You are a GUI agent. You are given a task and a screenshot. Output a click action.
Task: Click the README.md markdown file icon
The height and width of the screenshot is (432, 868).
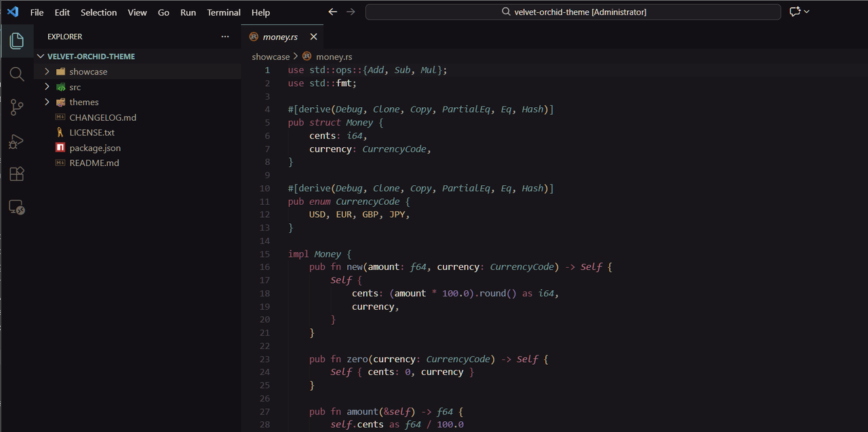(x=60, y=163)
